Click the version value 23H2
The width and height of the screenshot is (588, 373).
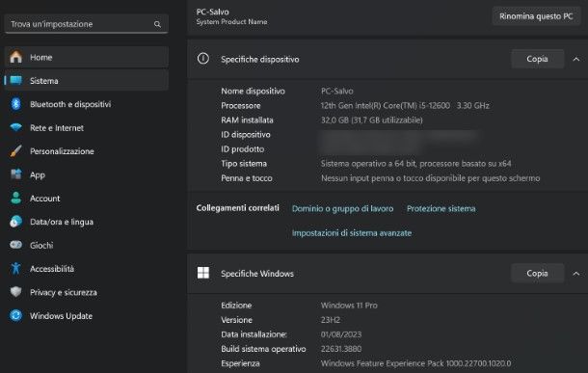(331, 320)
